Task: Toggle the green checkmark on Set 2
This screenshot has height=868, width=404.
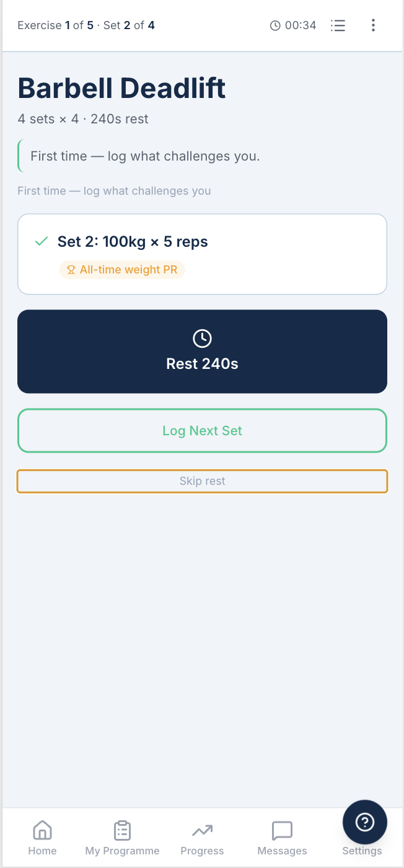Action: pyautogui.click(x=41, y=241)
